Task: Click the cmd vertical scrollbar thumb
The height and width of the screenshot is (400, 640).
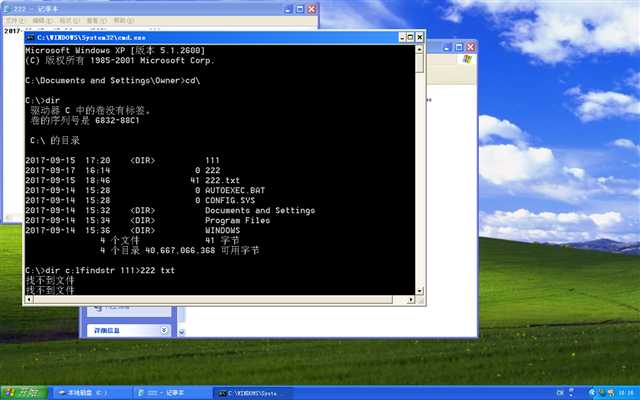Action: pos(419,63)
